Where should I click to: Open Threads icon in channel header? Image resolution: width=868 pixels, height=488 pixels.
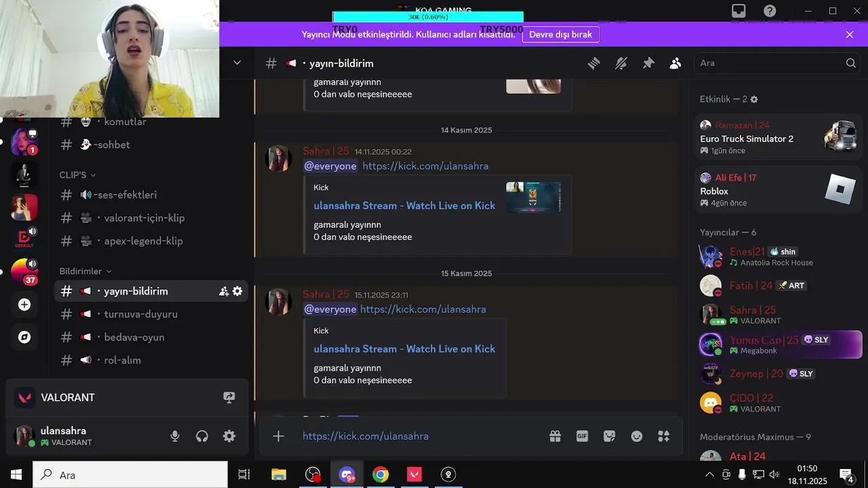pyautogui.click(x=594, y=63)
